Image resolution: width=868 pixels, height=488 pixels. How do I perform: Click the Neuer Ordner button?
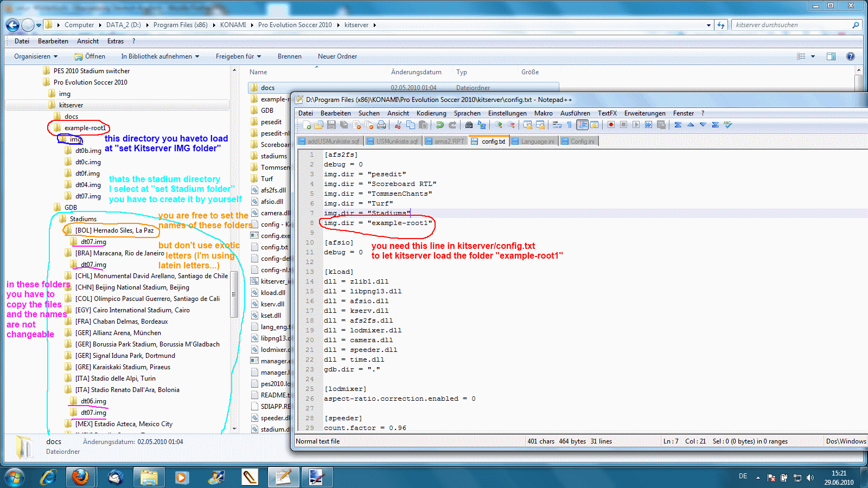[x=337, y=56]
